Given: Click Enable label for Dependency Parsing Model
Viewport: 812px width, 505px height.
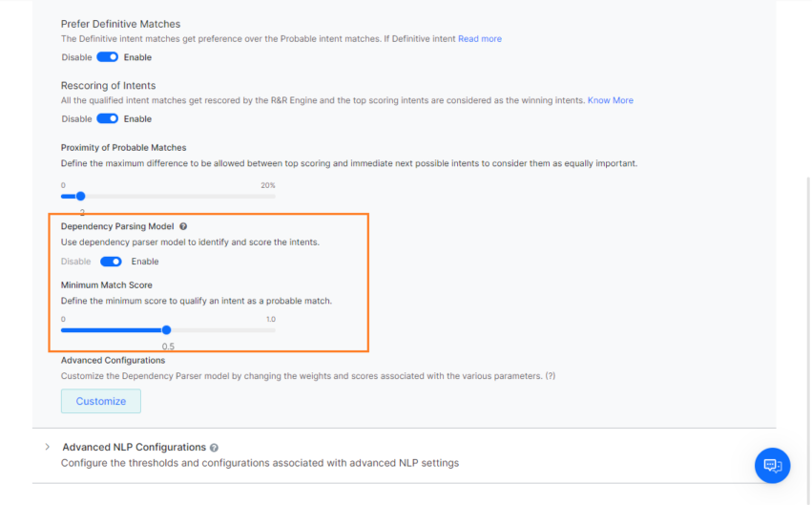Looking at the screenshot, I should pyautogui.click(x=145, y=262).
